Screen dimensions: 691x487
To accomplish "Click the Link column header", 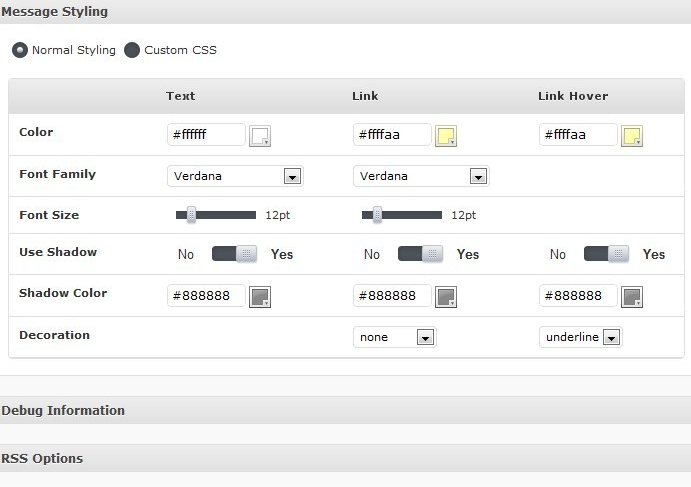I will [x=365, y=96].
